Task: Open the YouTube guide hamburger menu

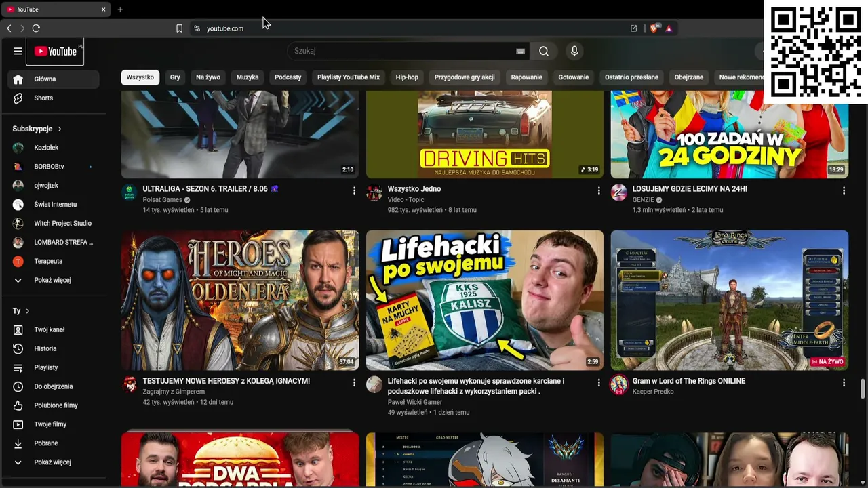Action: pyautogui.click(x=18, y=51)
